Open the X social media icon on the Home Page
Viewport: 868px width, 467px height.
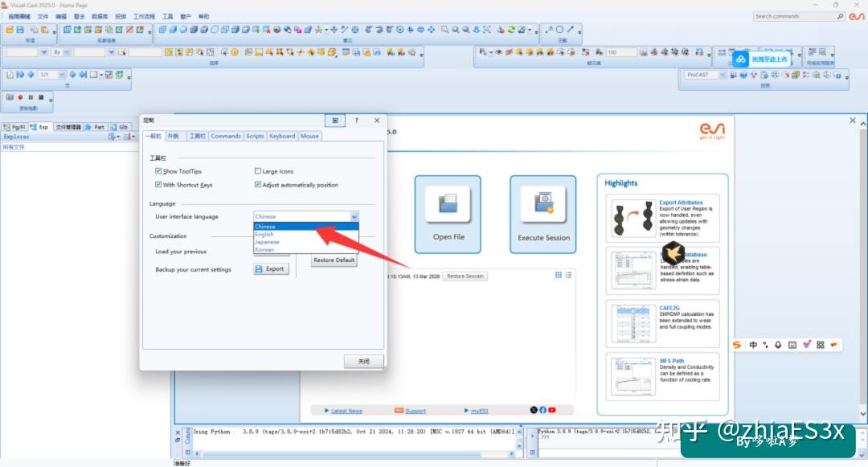tap(534, 410)
